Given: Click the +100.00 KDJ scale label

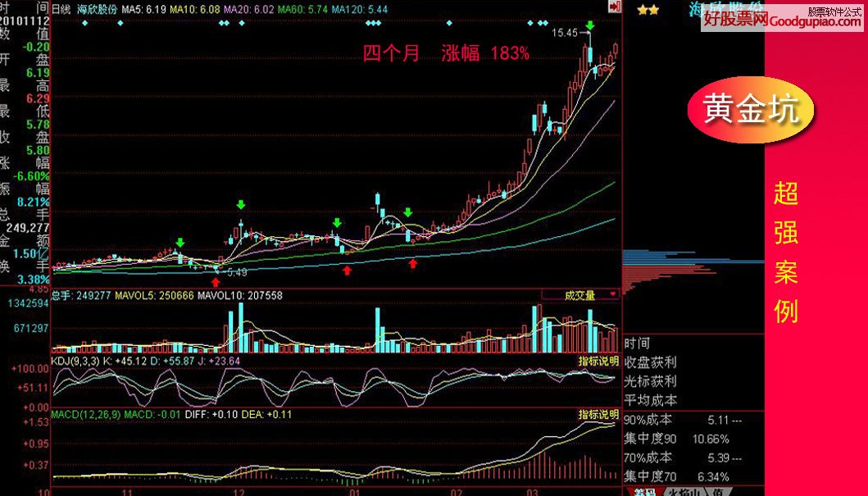Looking at the screenshot, I should tap(31, 369).
